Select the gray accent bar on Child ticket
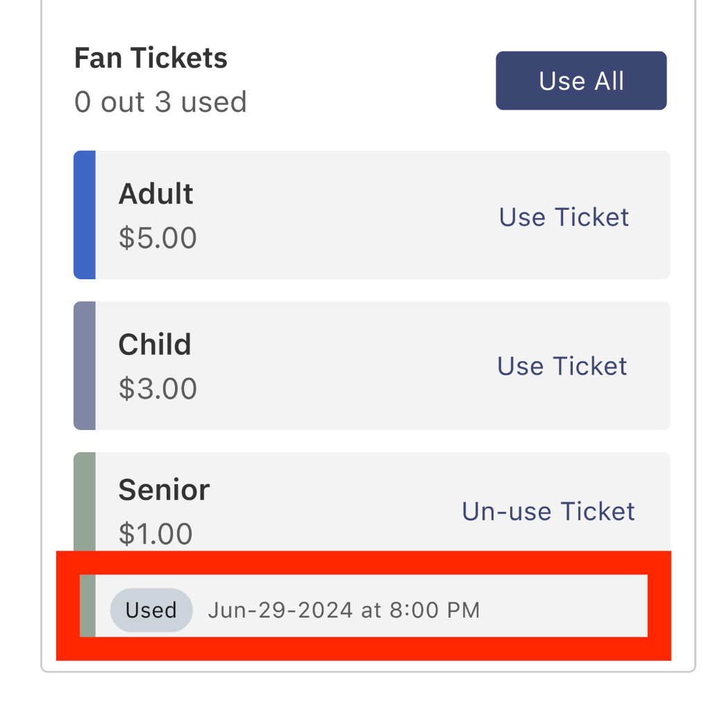This screenshot has height=728, width=722. (84, 365)
